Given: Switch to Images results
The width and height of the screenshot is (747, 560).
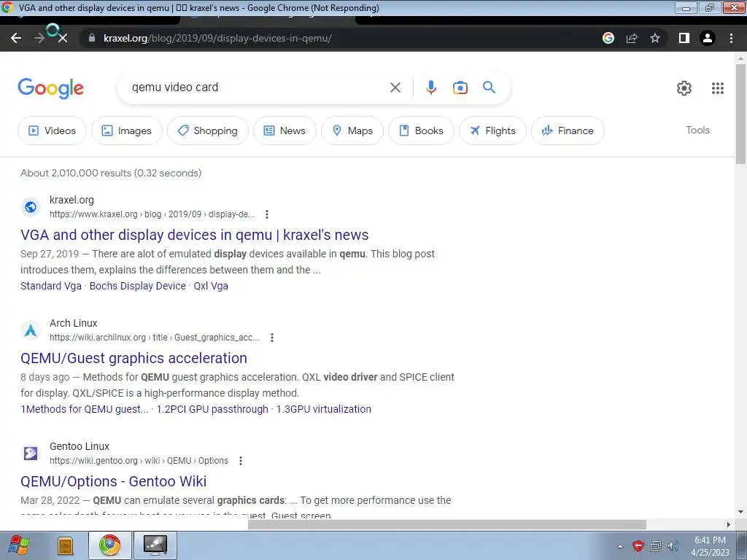Looking at the screenshot, I should [x=127, y=131].
